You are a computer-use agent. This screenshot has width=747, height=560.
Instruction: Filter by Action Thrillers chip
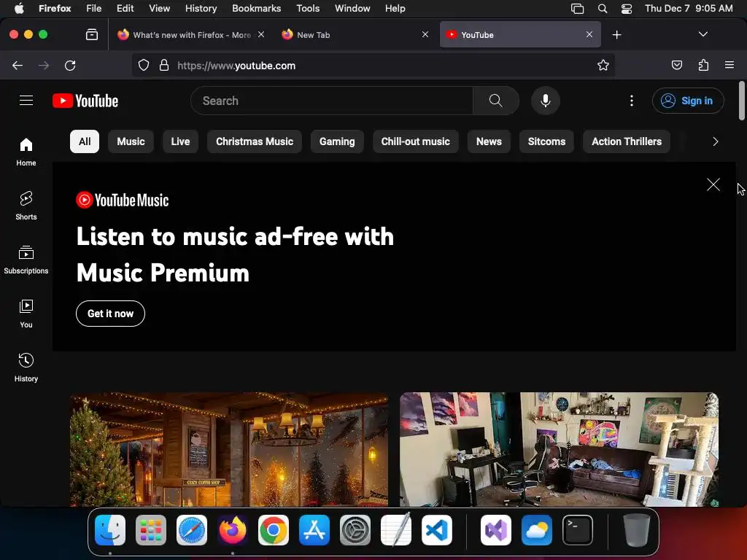[x=627, y=141]
